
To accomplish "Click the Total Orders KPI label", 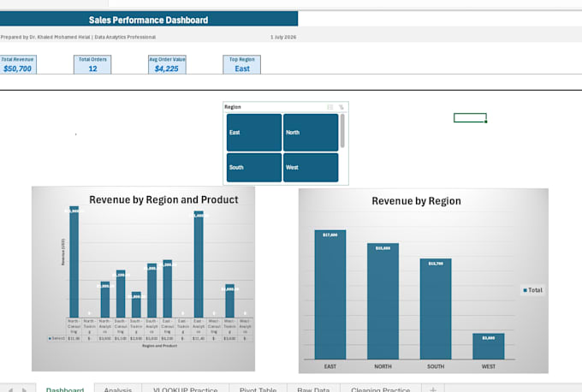I will (x=92, y=59).
